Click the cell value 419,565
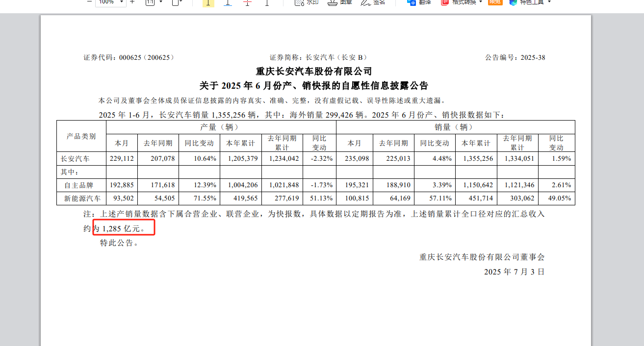The height and width of the screenshot is (346, 644). (x=245, y=198)
